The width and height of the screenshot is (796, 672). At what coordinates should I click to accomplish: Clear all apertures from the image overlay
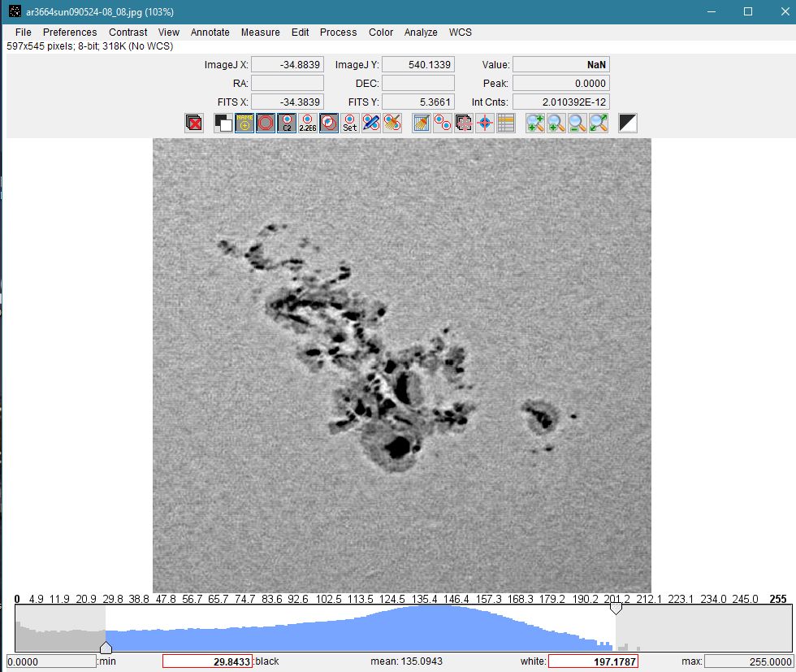194,123
